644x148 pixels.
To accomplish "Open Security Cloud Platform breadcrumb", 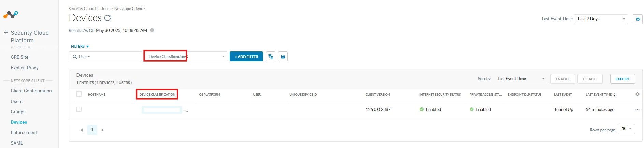I will pyautogui.click(x=89, y=9).
